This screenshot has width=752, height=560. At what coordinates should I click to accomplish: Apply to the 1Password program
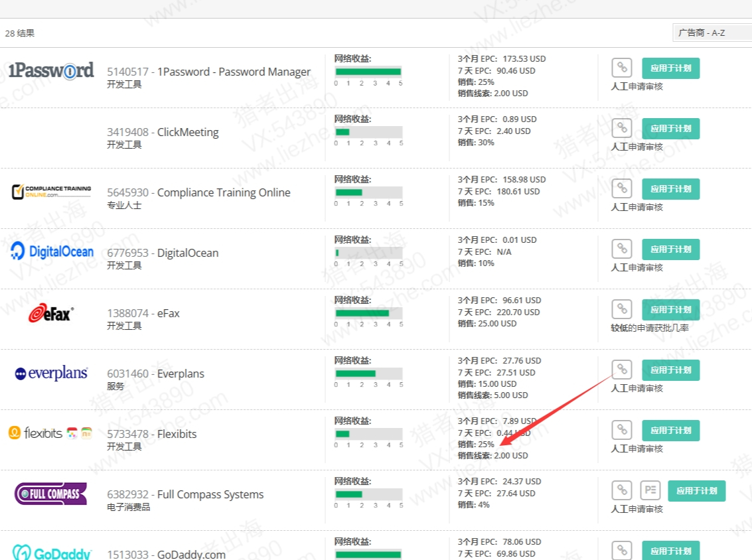[670, 68]
